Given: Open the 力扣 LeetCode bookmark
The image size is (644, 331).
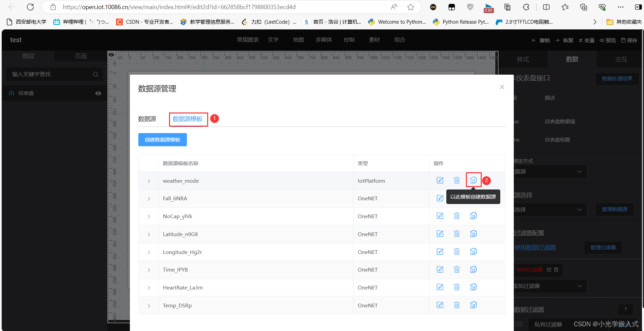Looking at the screenshot, I should [x=269, y=22].
